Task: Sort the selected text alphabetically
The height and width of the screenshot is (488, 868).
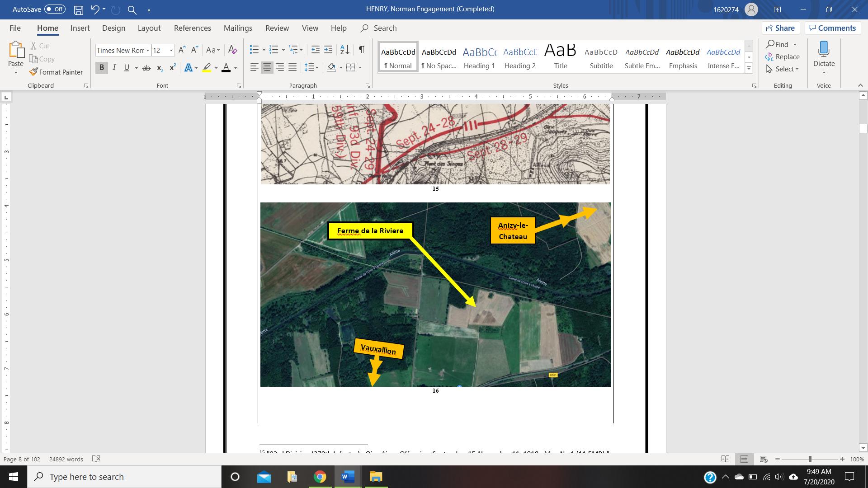Action: 344,50
